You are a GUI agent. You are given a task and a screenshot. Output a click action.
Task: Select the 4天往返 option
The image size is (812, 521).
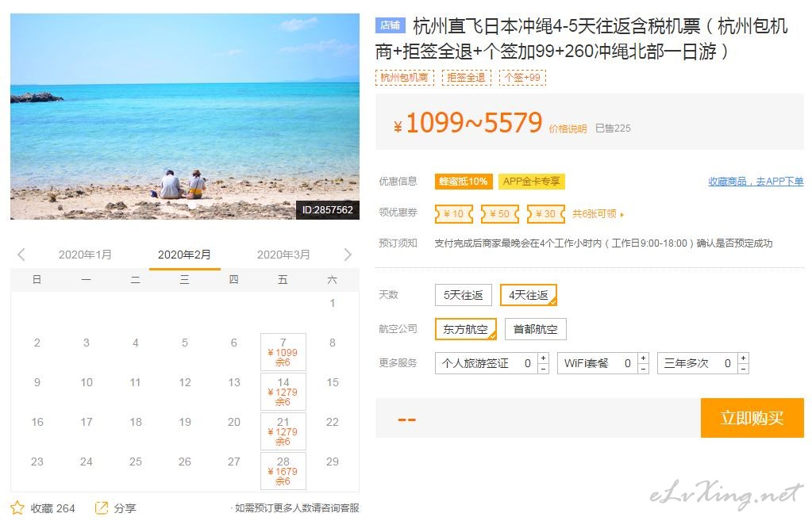click(528, 295)
